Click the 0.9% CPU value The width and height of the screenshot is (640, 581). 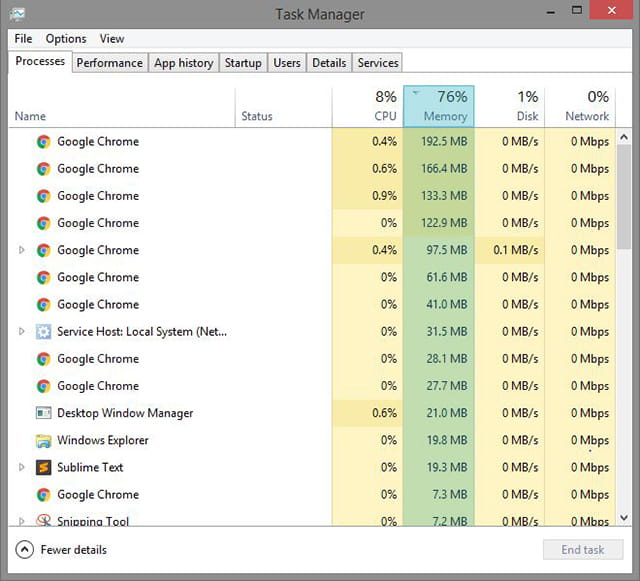pos(384,196)
